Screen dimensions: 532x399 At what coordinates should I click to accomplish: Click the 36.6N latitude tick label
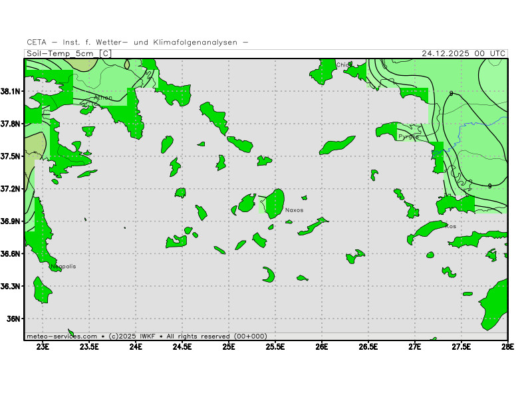coord(11,253)
